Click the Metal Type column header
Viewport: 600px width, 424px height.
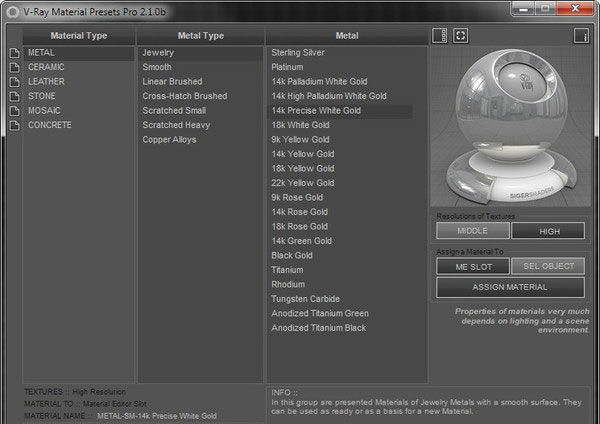[201, 36]
